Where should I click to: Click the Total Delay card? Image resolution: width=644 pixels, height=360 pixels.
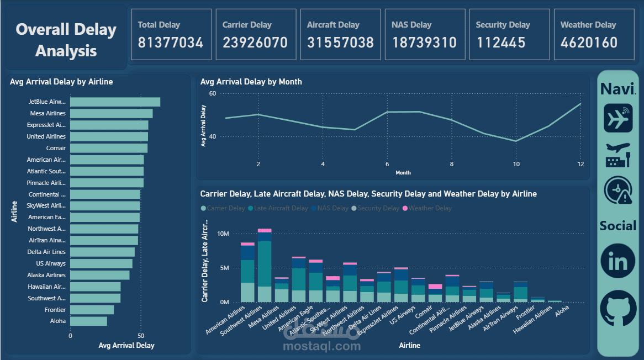[172, 34]
